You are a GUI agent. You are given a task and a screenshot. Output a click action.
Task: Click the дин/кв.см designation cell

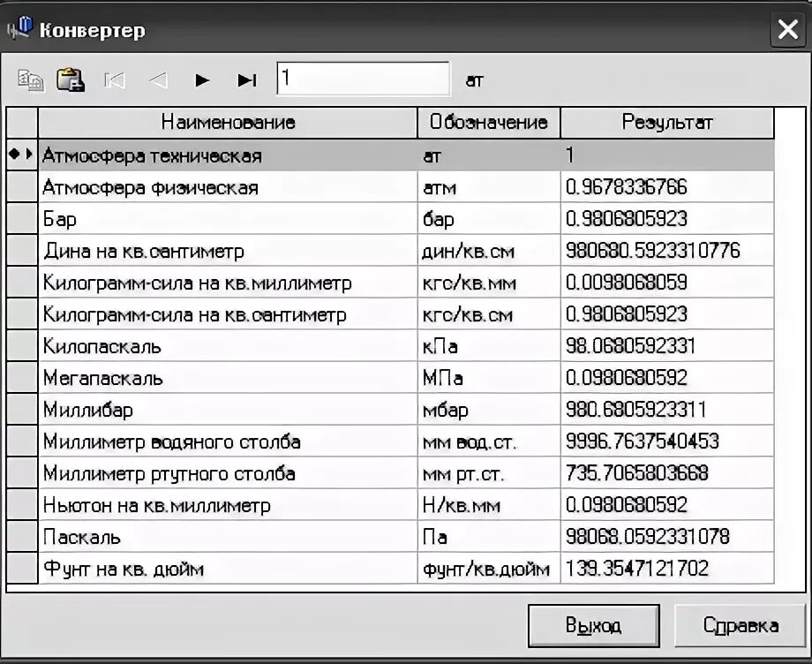(x=489, y=251)
